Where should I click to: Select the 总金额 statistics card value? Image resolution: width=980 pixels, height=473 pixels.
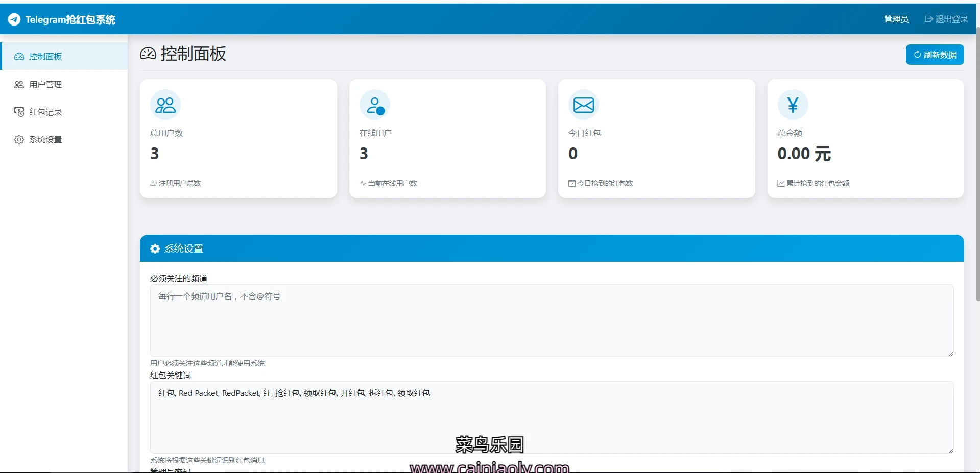coord(804,154)
